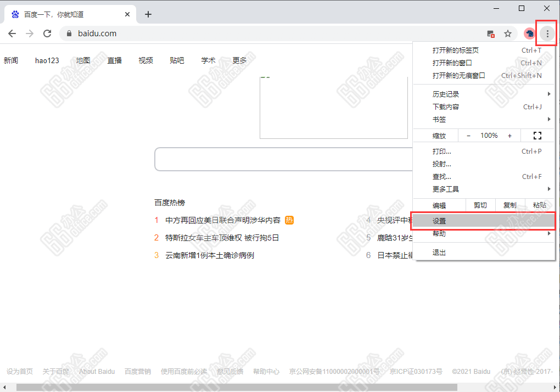Click the profile avatar icon
The height and width of the screenshot is (392, 560).
[529, 33]
